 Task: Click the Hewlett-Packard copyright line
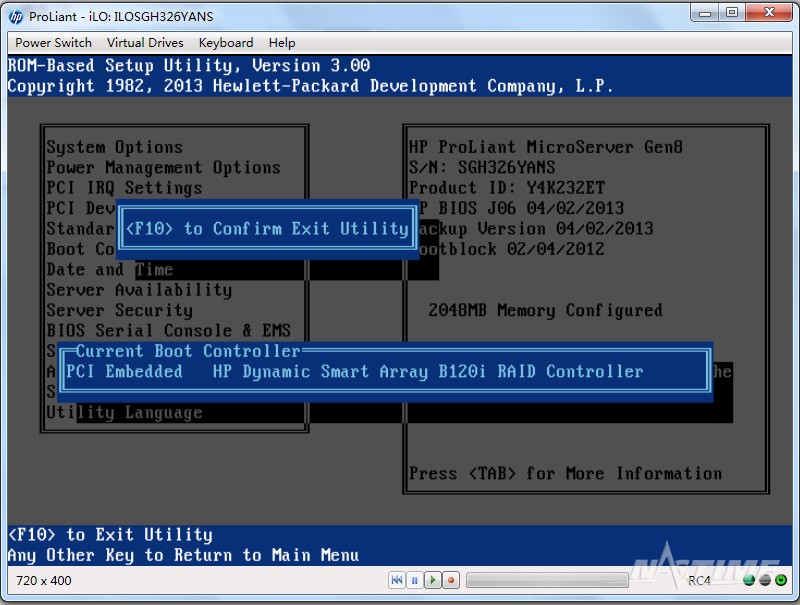pos(310,86)
